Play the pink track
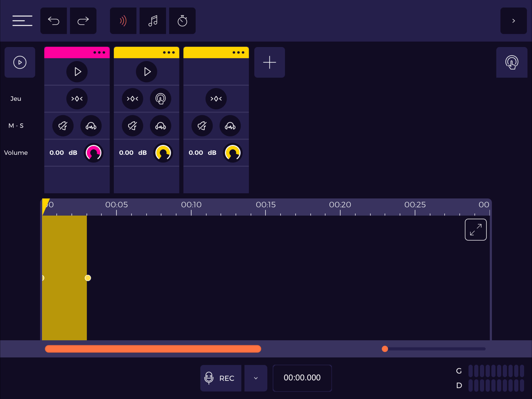The width and height of the screenshot is (532, 399). 77,72
